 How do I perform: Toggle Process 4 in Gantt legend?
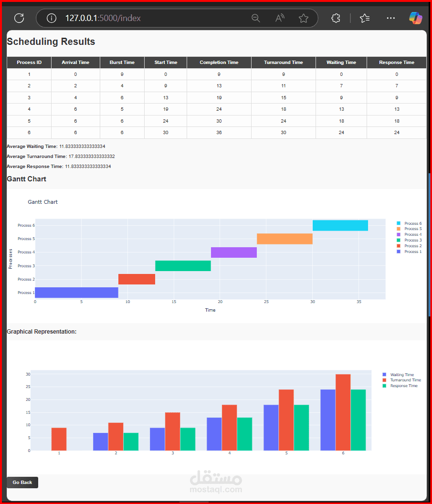click(409, 234)
